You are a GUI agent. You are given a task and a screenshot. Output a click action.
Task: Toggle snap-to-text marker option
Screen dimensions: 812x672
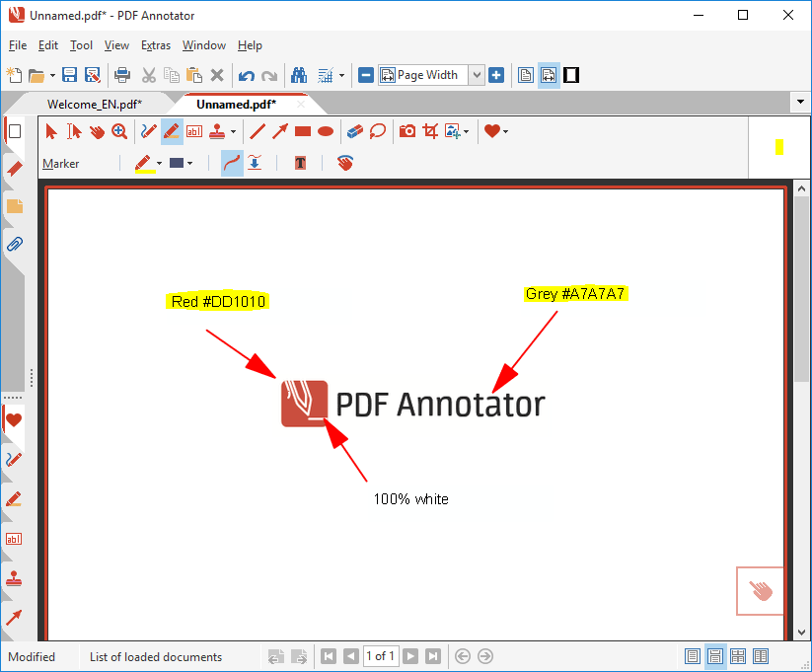tap(255, 163)
